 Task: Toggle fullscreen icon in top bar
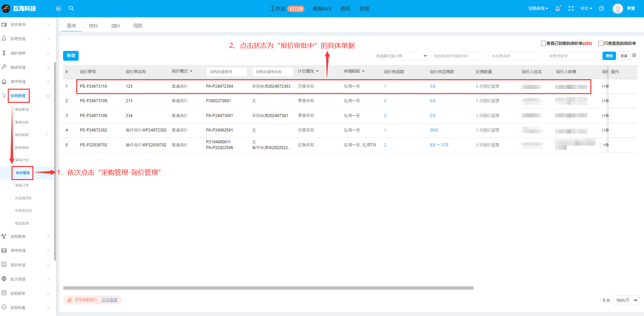coord(571,8)
